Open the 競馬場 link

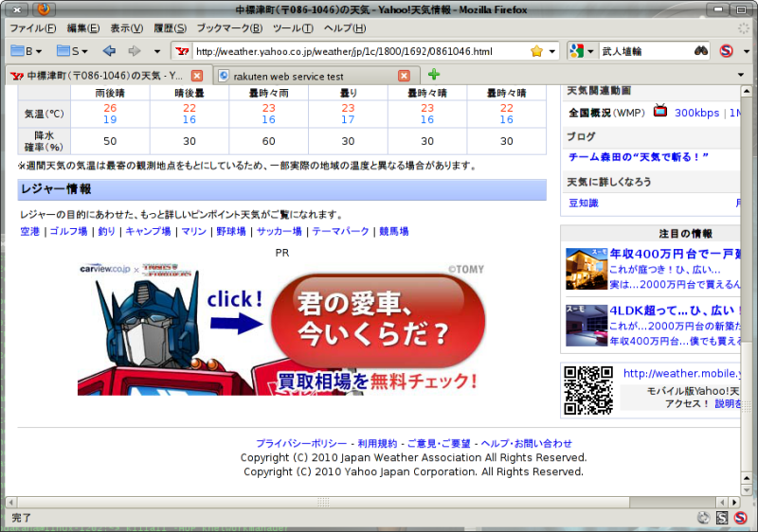394,231
